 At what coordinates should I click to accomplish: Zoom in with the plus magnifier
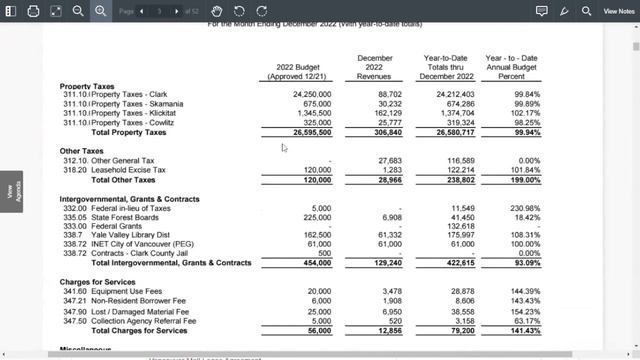[101, 11]
